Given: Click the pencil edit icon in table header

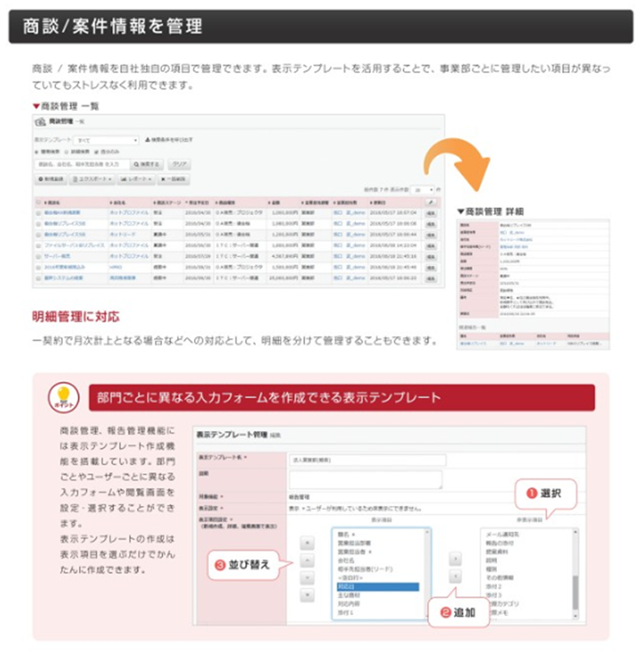Looking at the screenshot, I should pos(431,202).
